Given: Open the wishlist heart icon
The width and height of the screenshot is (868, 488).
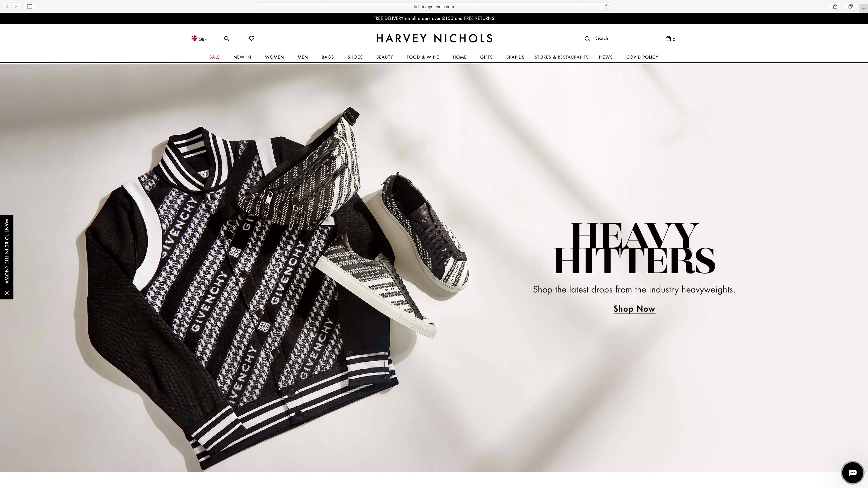Looking at the screenshot, I should [x=251, y=38].
